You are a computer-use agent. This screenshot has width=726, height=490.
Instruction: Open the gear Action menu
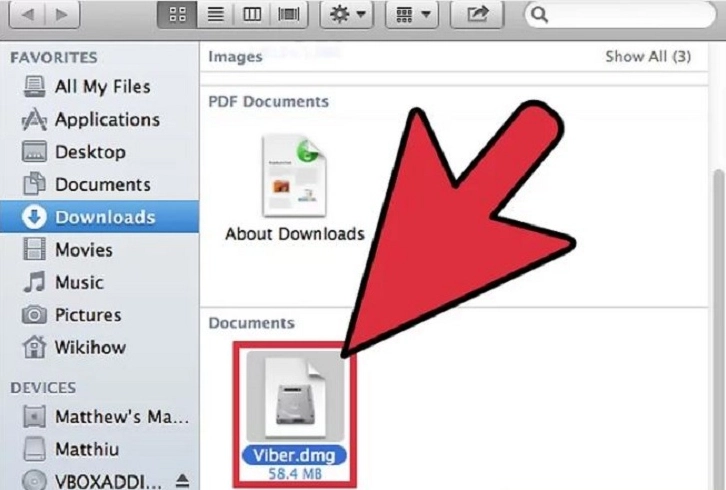tap(347, 15)
